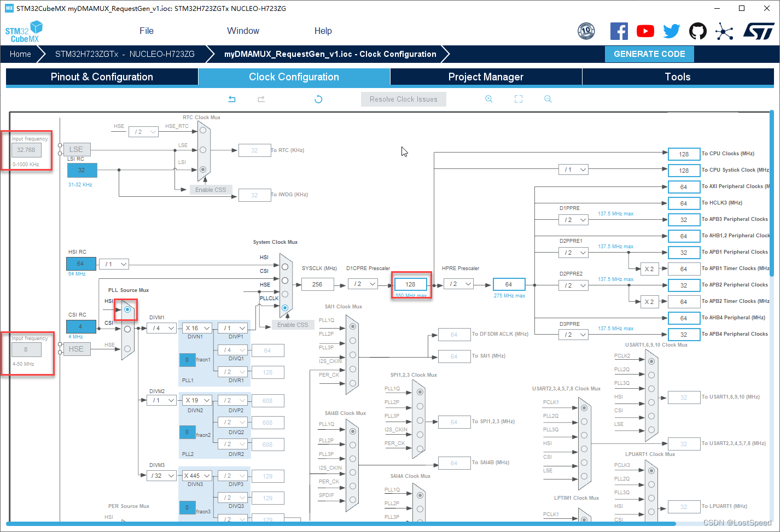Image resolution: width=780 pixels, height=532 pixels.
Task: Open the ST Facebook page icon
Action: coord(619,31)
